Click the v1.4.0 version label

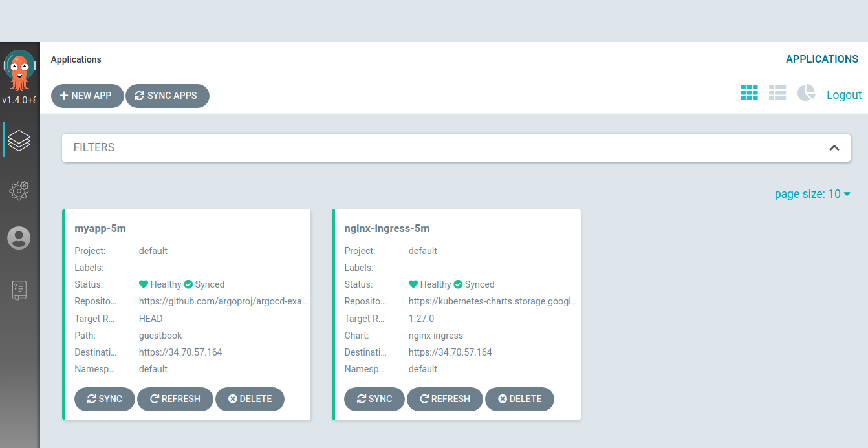tap(19, 100)
